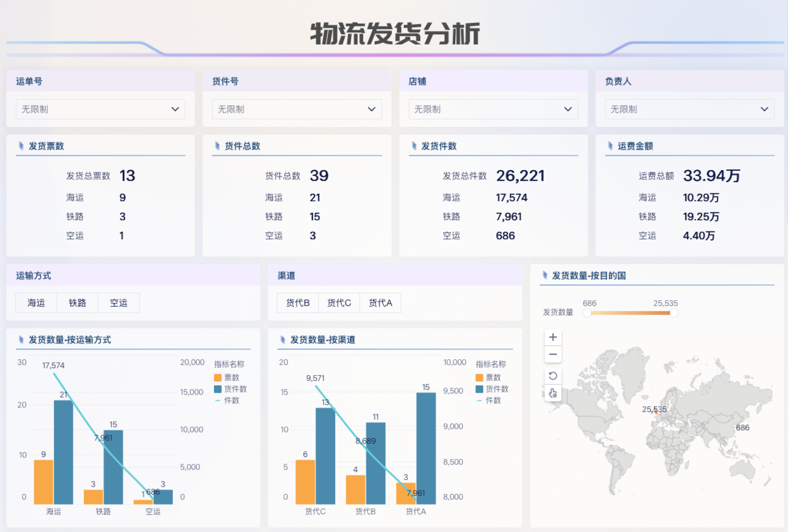Viewport: 788px width, 532px height.
Task: Toggle 件数 series label in 按渠道 legend
Action: [x=492, y=400]
